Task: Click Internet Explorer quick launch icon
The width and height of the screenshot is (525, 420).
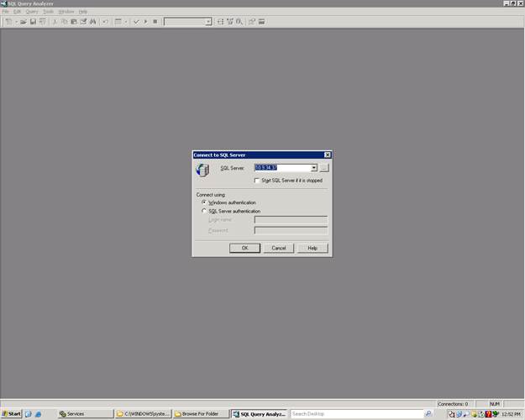Action: [x=38, y=414]
